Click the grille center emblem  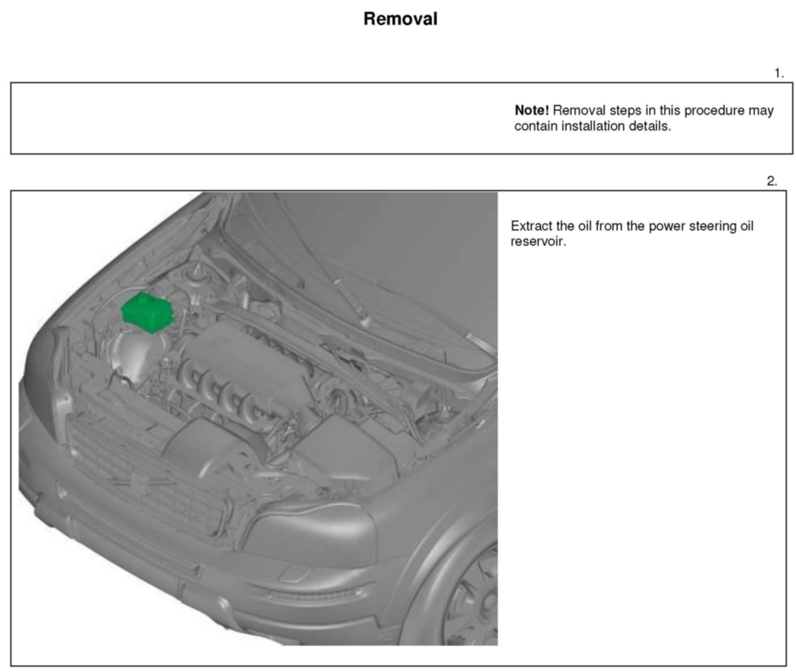click(140, 484)
